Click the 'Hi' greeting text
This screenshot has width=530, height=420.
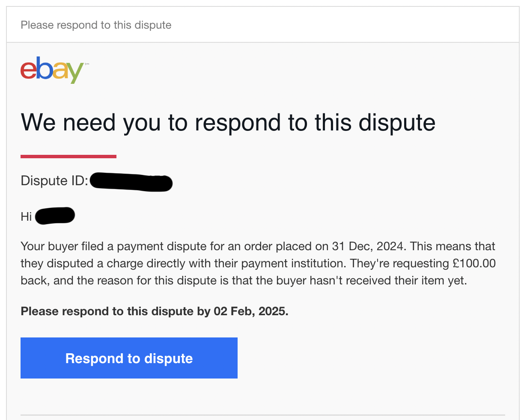point(26,217)
